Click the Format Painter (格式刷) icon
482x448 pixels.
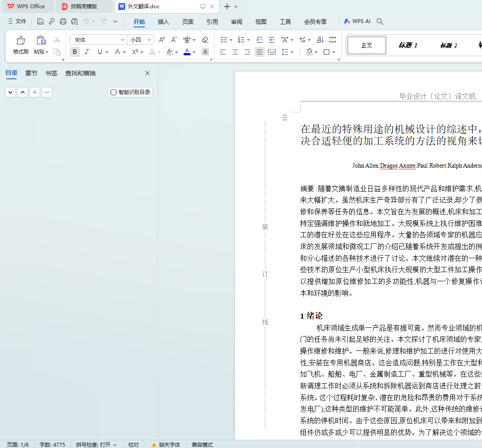click(20, 40)
